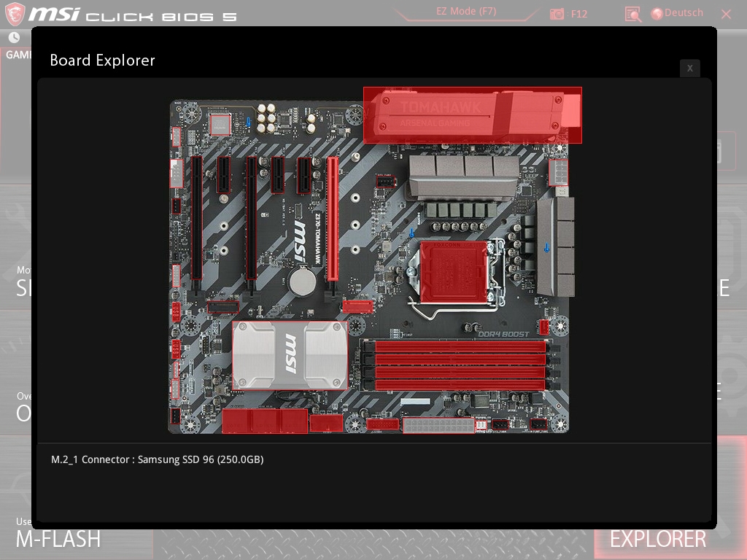Select the black M.2 connector above chipset heatsink

click(223, 307)
